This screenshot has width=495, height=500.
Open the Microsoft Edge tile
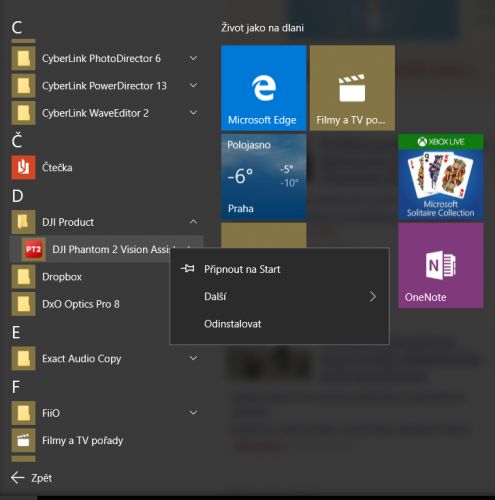[x=264, y=88]
